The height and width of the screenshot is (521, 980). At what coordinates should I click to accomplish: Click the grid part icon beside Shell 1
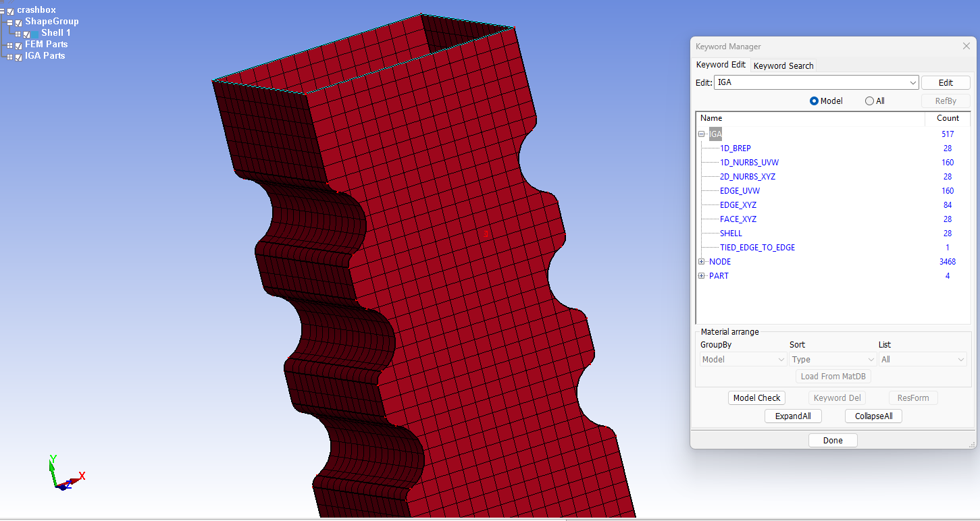[x=18, y=34]
